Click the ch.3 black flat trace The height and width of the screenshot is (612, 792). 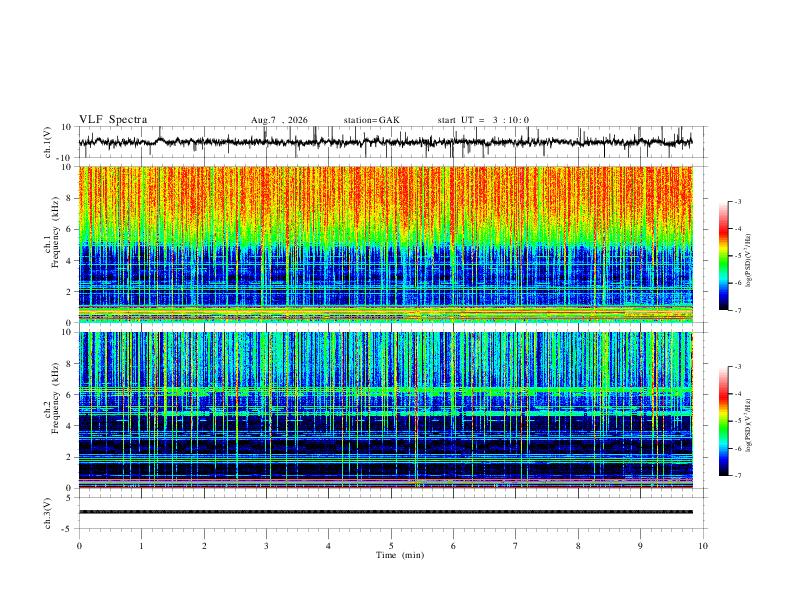[385, 512]
